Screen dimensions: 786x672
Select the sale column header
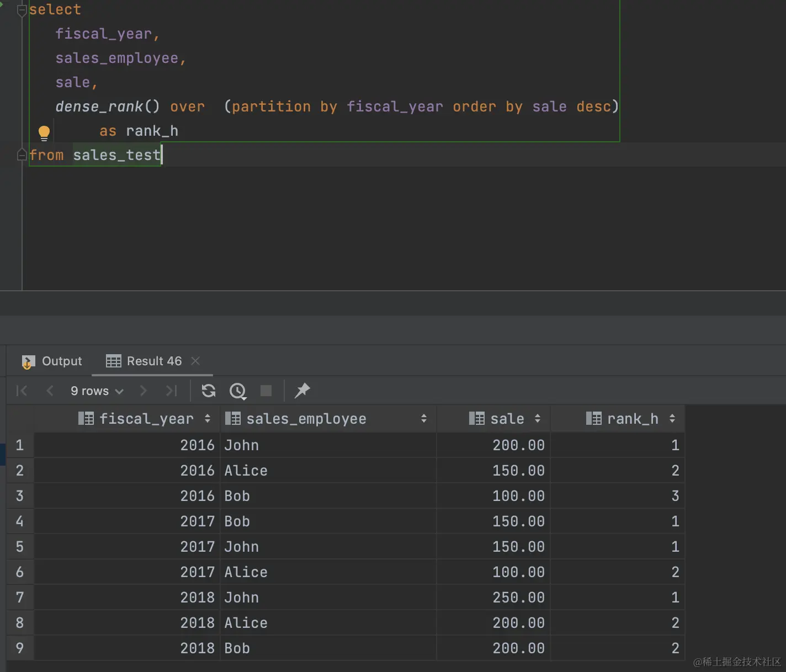tap(493, 419)
